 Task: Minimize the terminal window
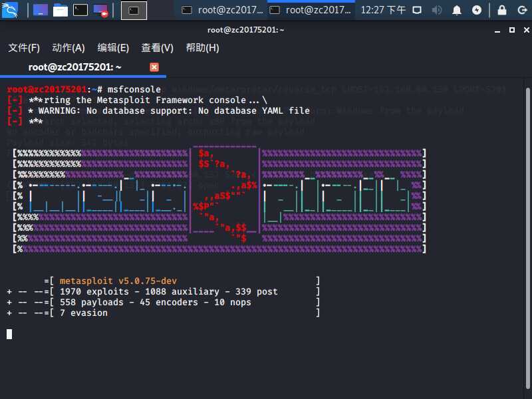(497, 30)
